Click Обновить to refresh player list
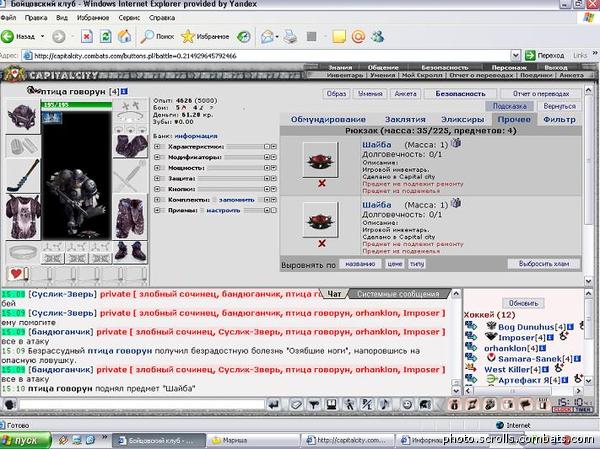Screen dimensions: 600x449 [523, 303]
